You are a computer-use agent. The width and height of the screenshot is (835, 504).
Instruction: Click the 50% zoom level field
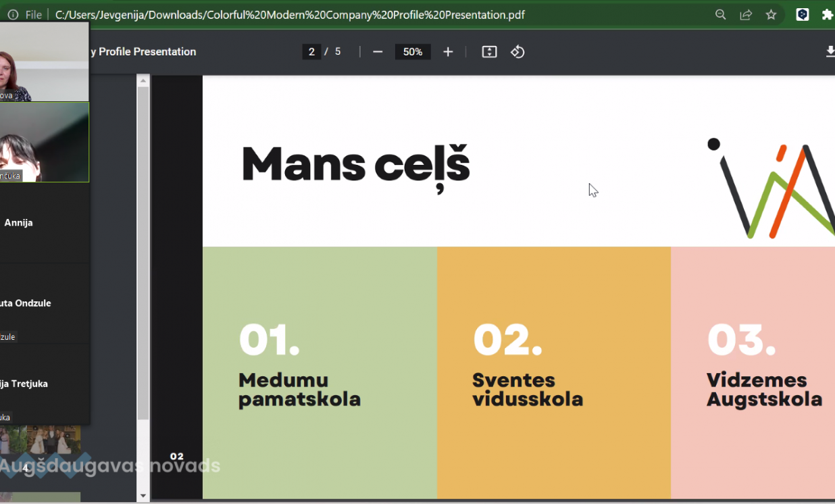click(x=413, y=52)
